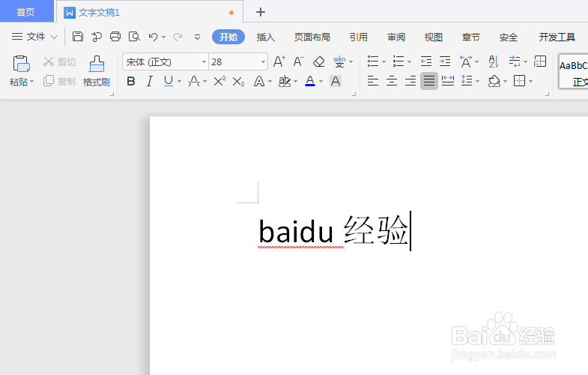Click the paragraph shading fill button
The image size is (588, 375).
click(494, 81)
